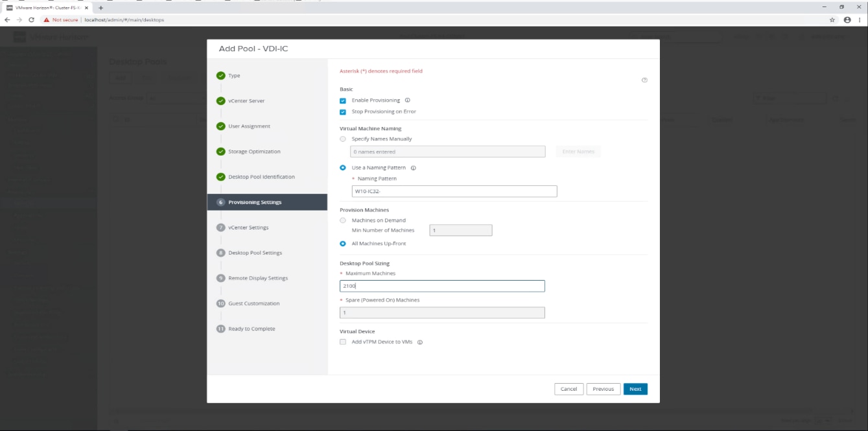This screenshot has height=431, width=868.
Task: Click step 11 number badge
Action: 221,329
